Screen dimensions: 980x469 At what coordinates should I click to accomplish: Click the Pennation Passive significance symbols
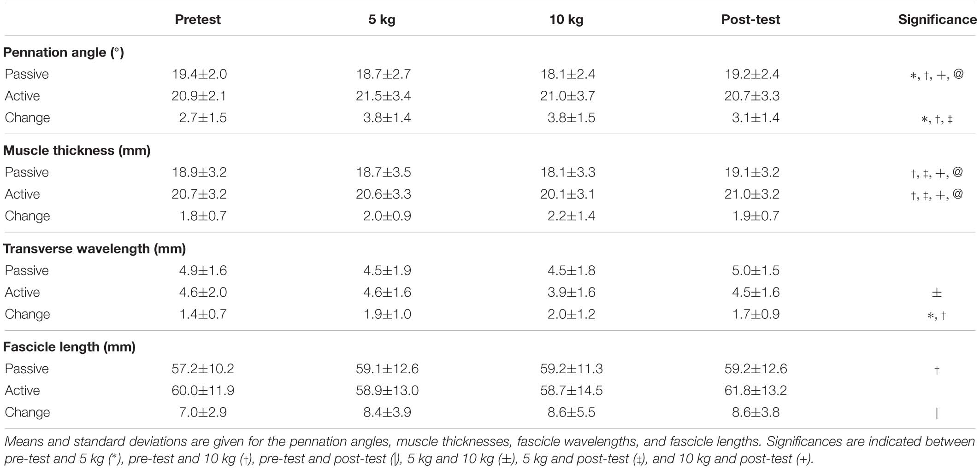pos(936,75)
